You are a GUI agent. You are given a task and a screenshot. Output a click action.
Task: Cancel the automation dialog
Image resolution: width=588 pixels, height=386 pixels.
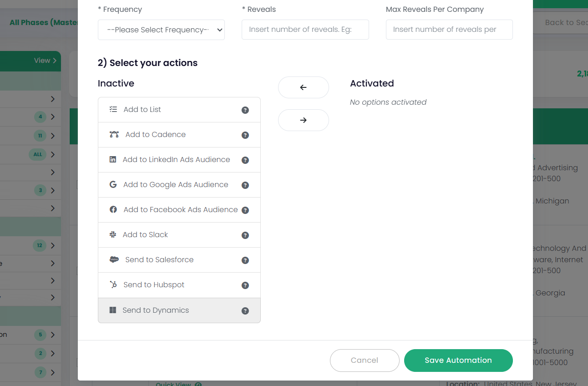tap(364, 360)
